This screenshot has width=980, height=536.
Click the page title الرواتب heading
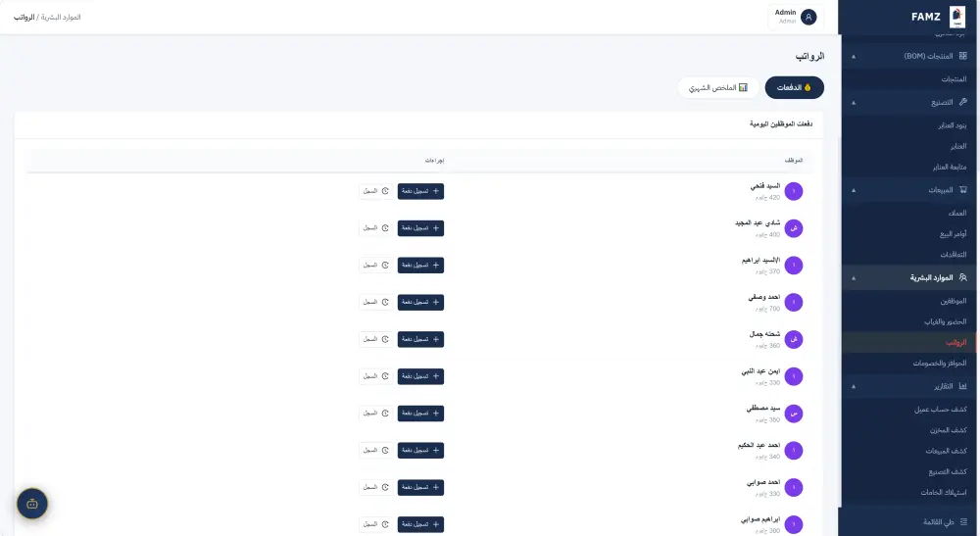click(810, 56)
